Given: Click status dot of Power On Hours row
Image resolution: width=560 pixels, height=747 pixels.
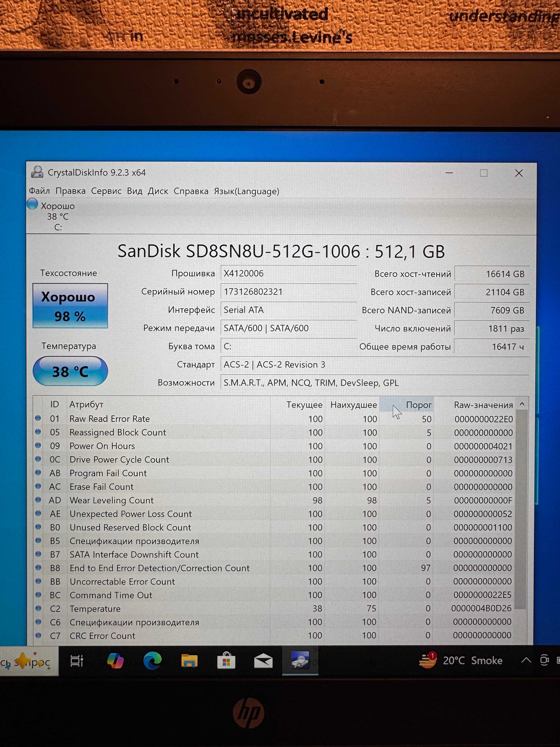Looking at the screenshot, I should (x=38, y=445).
